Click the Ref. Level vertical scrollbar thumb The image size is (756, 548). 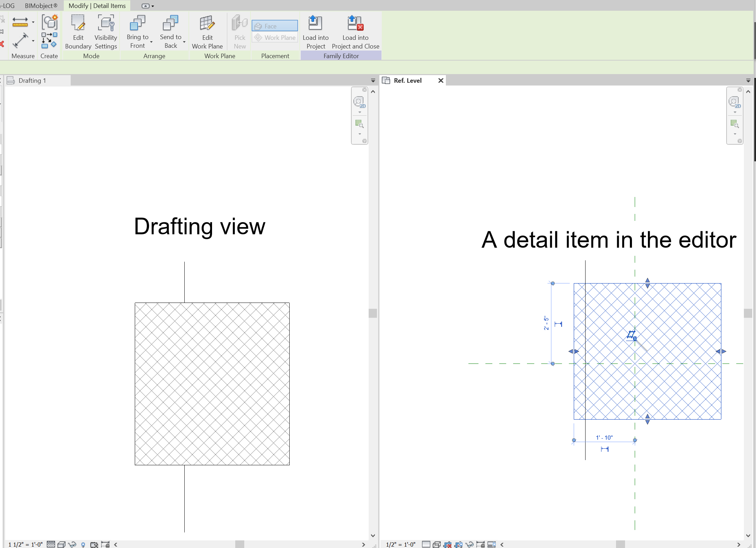click(x=748, y=313)
